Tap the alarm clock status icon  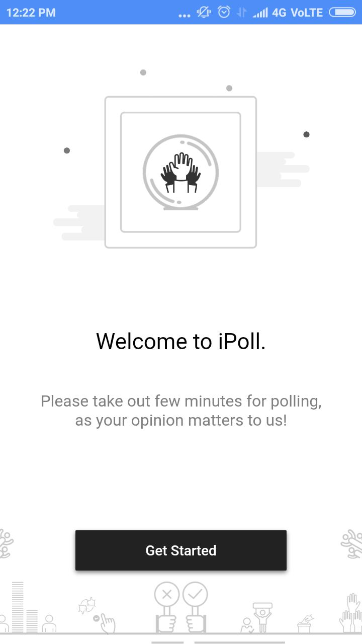[x=224, y=12]
